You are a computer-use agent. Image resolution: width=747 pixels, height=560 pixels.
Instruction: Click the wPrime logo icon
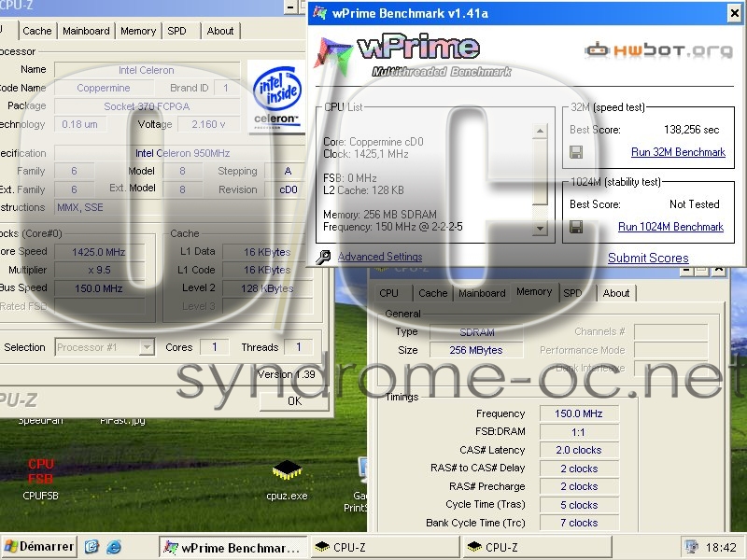pos(333,56)
